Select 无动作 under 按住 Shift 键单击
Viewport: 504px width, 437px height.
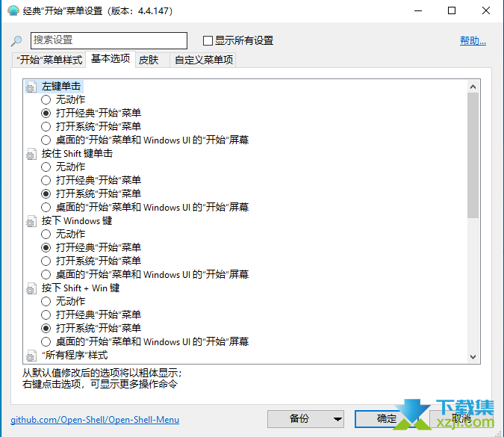pos(46,167)
